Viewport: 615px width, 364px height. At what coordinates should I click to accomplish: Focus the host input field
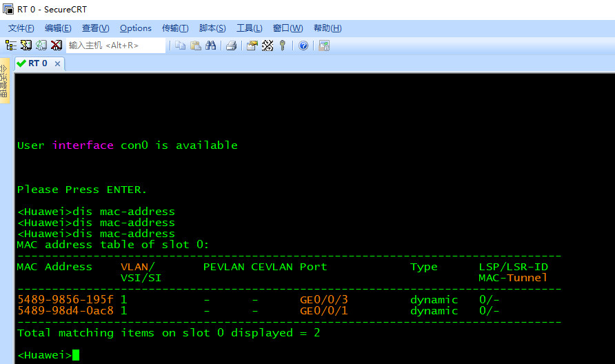coord(116,45)
